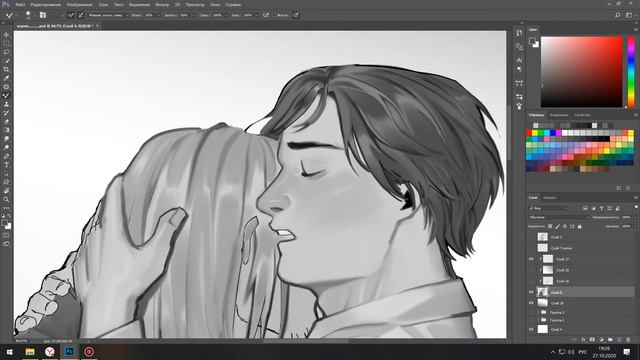Show hidden layer Слой 35
Viewport: 640px width, 360px height.
pyautogui.click(x=531, y=270)
